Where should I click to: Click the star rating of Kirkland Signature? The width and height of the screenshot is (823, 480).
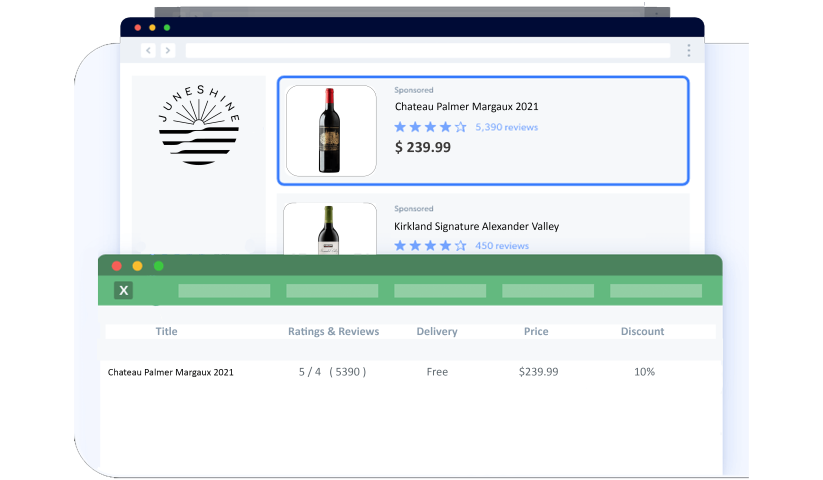(x=430, y=246)
